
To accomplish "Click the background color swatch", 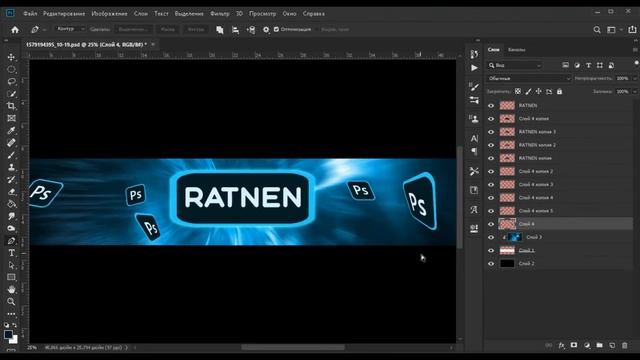I will coord(14,340).
